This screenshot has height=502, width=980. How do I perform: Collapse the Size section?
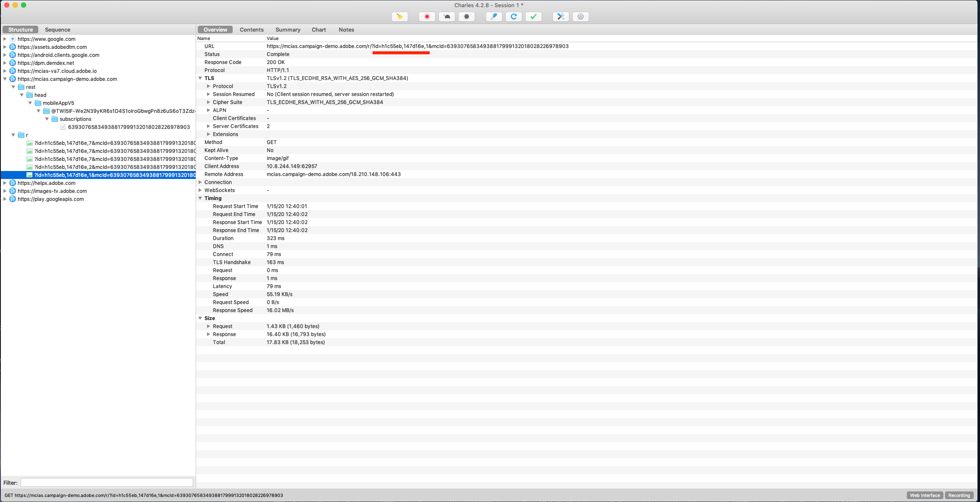(200, 318)
